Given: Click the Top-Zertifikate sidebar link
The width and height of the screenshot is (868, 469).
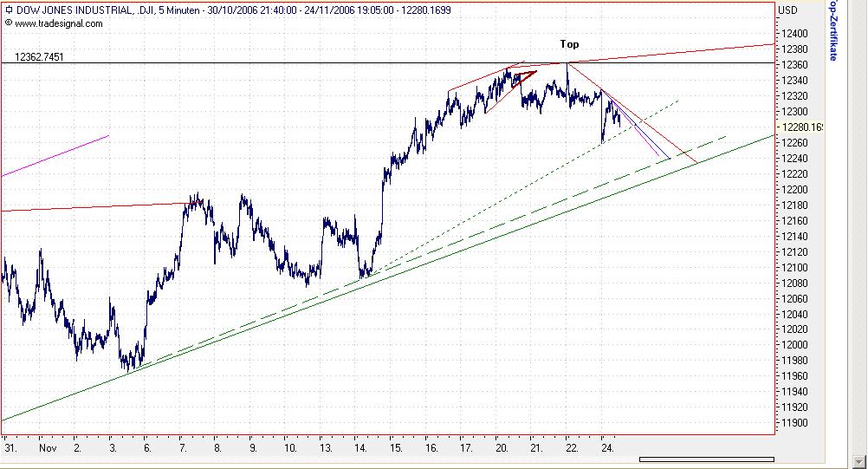Looking at the screenshot, I should 833,29.
